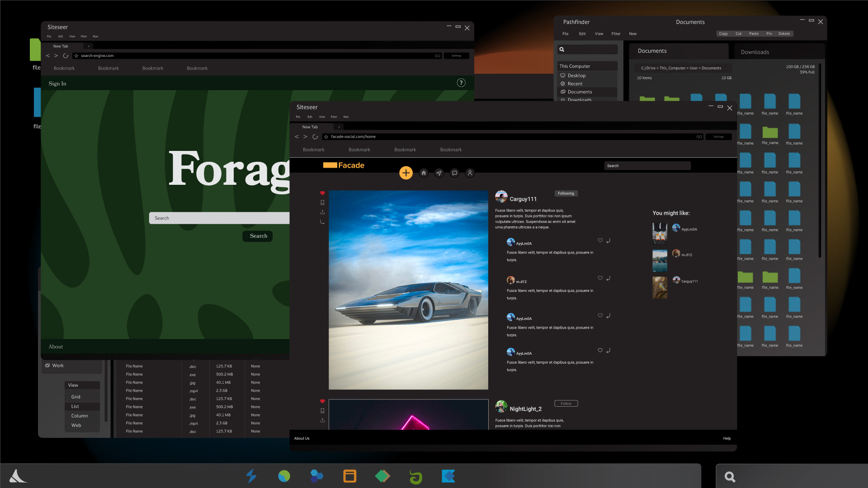Open Facade home feed icon
The image size is (868, 488).
[x=424, y=173]
